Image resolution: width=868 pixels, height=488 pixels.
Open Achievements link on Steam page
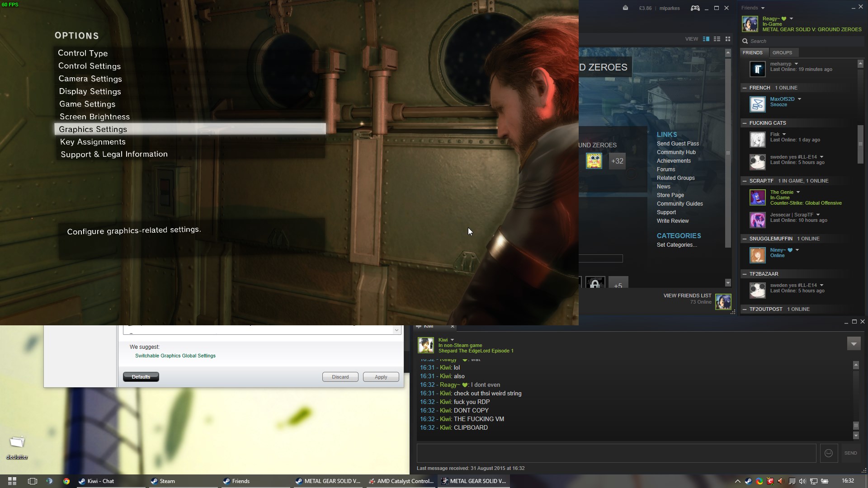(x=674, y=161)
